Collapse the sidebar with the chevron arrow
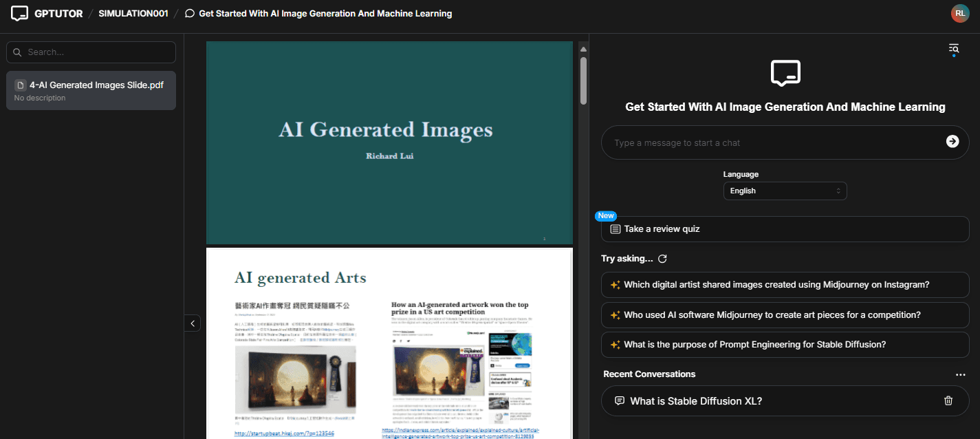 192,323
